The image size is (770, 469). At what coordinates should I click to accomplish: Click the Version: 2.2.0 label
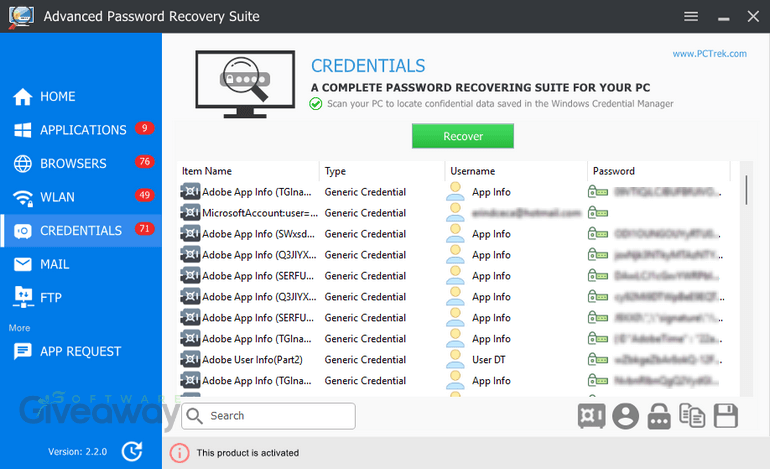point(77,452)
